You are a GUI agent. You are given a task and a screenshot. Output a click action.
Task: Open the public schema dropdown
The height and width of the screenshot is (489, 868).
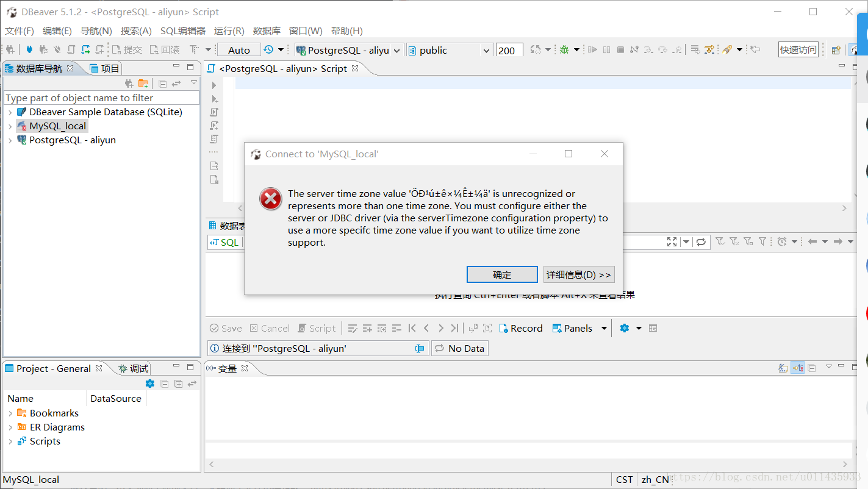(450, 50)
